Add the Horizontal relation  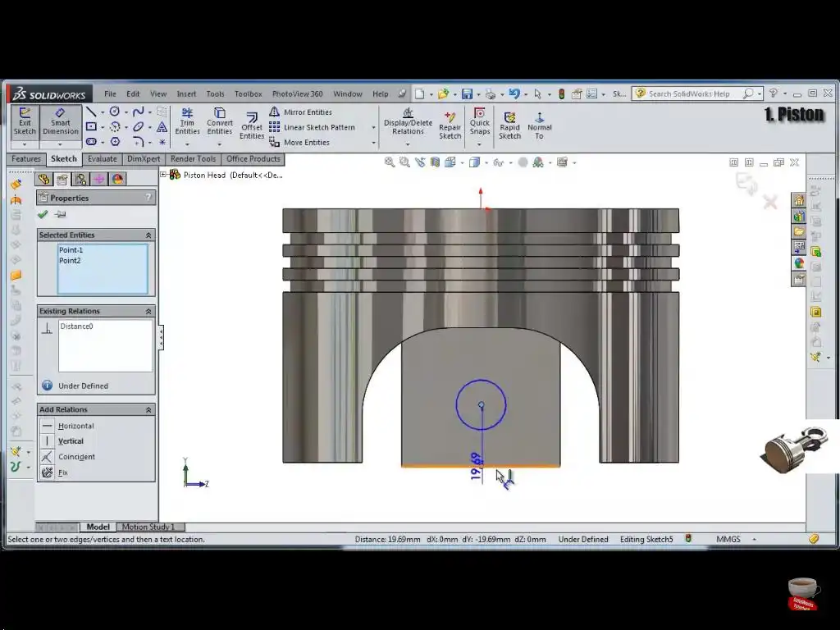75,426
